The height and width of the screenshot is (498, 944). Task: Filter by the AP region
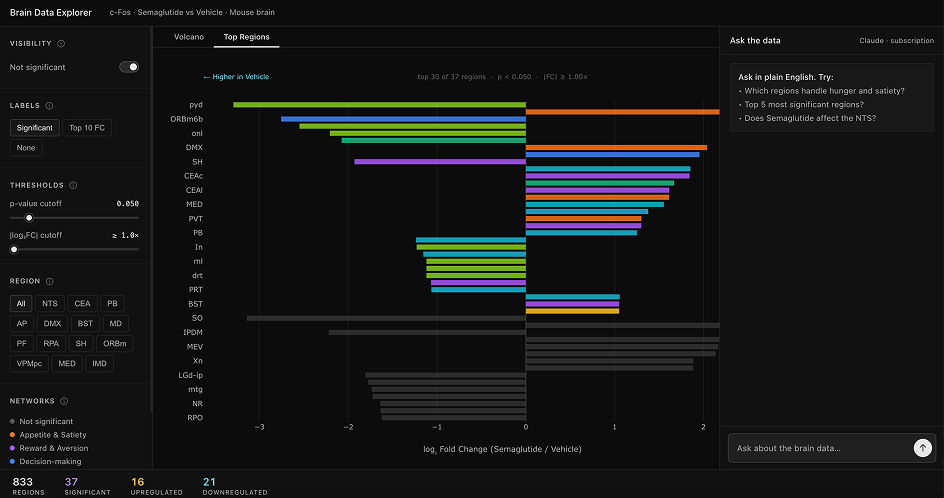(22, 323)
